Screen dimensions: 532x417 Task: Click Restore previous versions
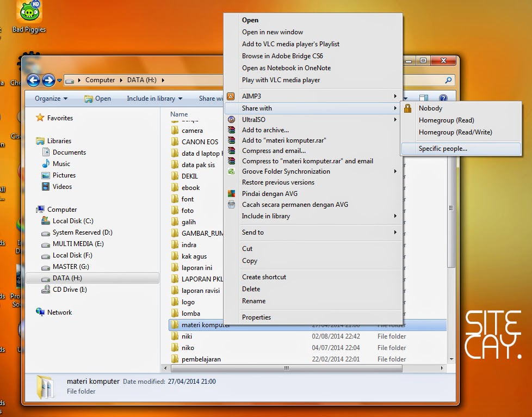[x=313, y=182]
